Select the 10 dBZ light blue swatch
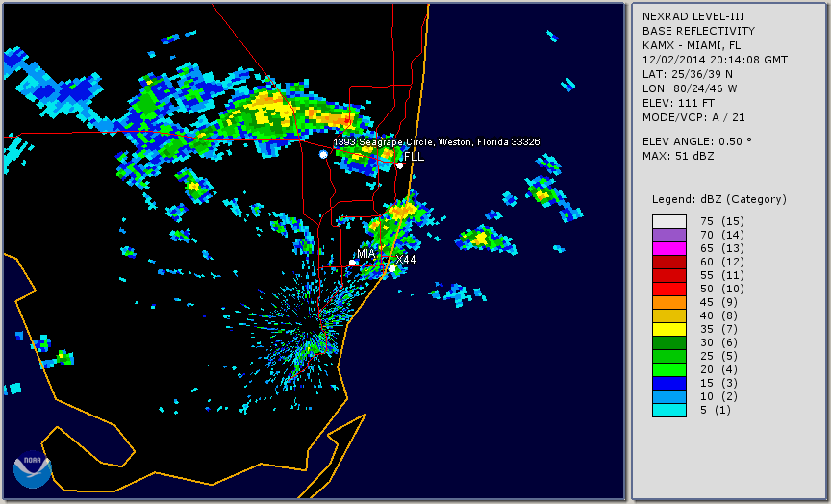831x504 pixels. (669, 396)
